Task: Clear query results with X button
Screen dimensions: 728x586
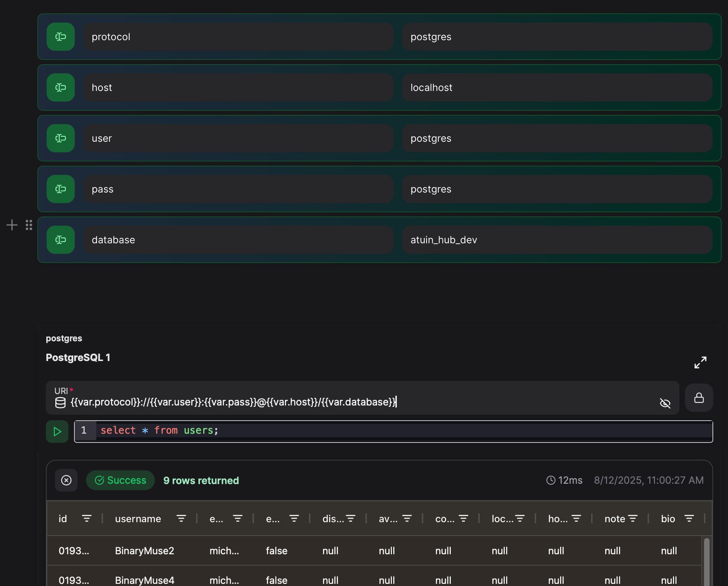Action: click(x=66, y=480)
